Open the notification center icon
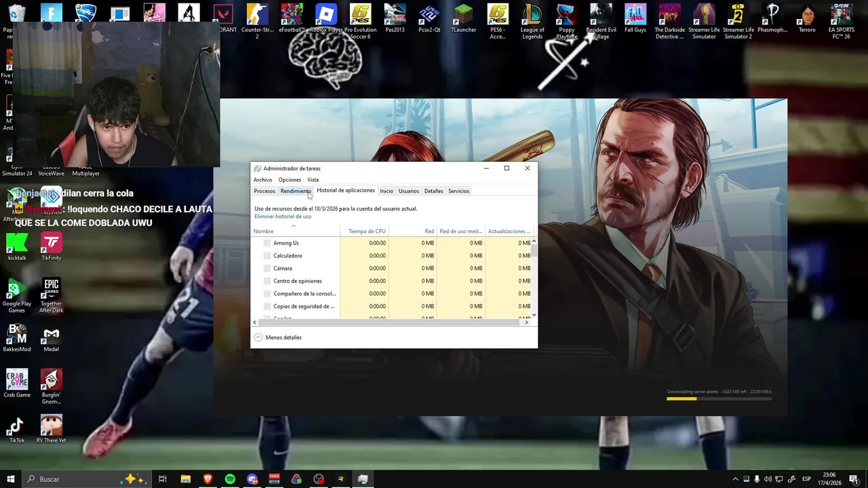The height and width of the screenshot is (488, 868). 854,479
